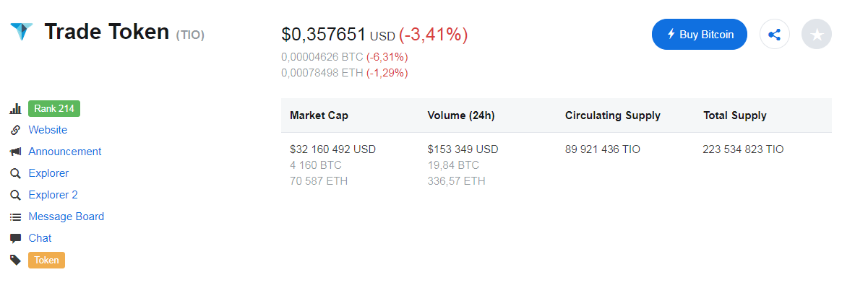This screenshot has width=868, height=306.
Task: Open the Website link
Action: pos(48,130)
